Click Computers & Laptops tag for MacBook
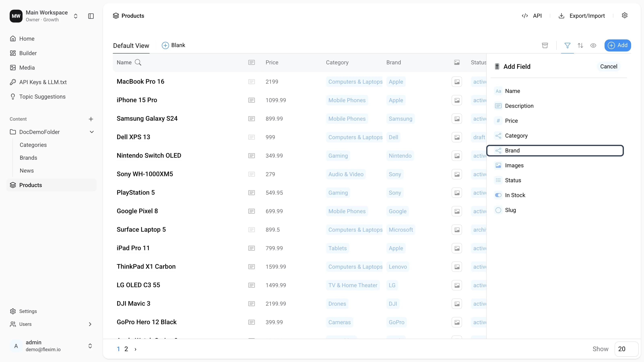The width and height of the screenshot is (644, 362). point(354,82)
